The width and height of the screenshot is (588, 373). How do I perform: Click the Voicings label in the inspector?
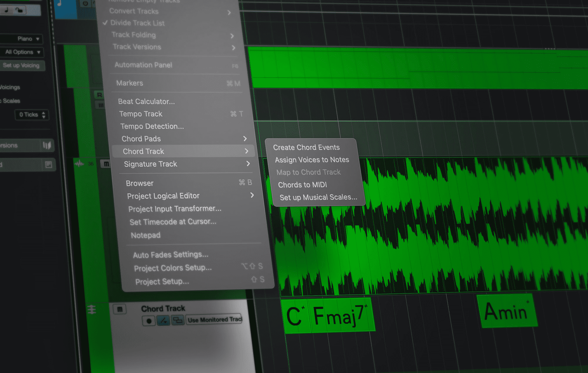[x=10, y=87]
